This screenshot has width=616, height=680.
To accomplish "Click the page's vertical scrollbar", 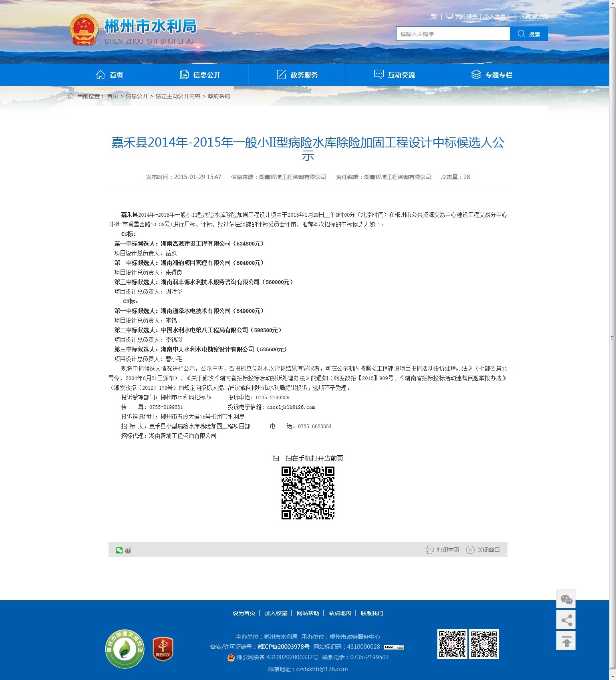I will pyautogui.click(x=612, y=338).
